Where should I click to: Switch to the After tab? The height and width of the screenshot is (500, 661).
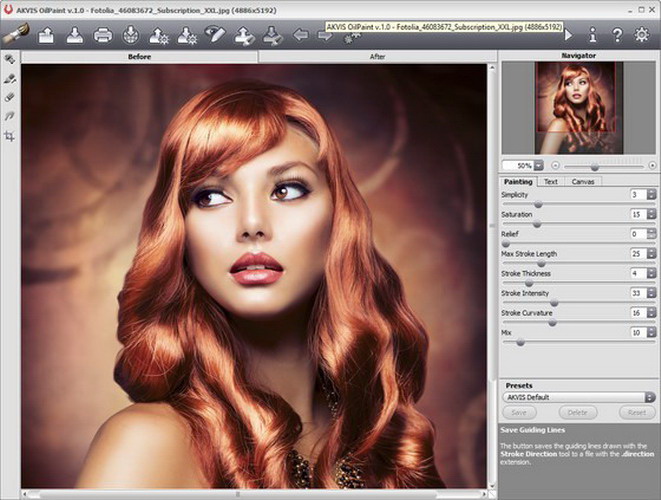377,57
